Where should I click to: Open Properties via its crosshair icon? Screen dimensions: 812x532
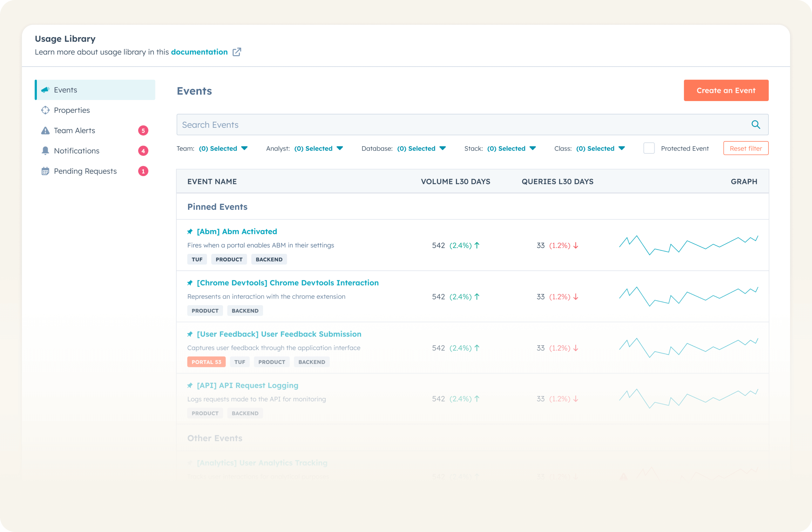[45, 110]
